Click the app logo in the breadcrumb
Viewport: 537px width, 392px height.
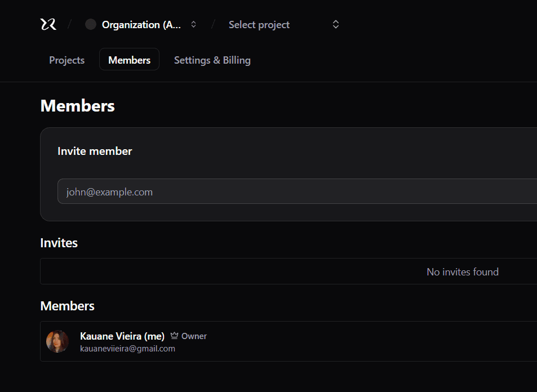(x=48, y=24)
